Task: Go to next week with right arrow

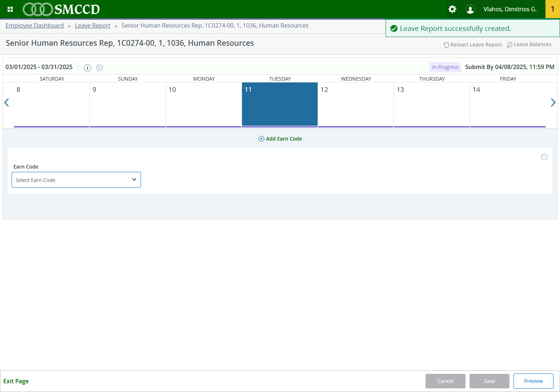Action: tap(553, 103)
